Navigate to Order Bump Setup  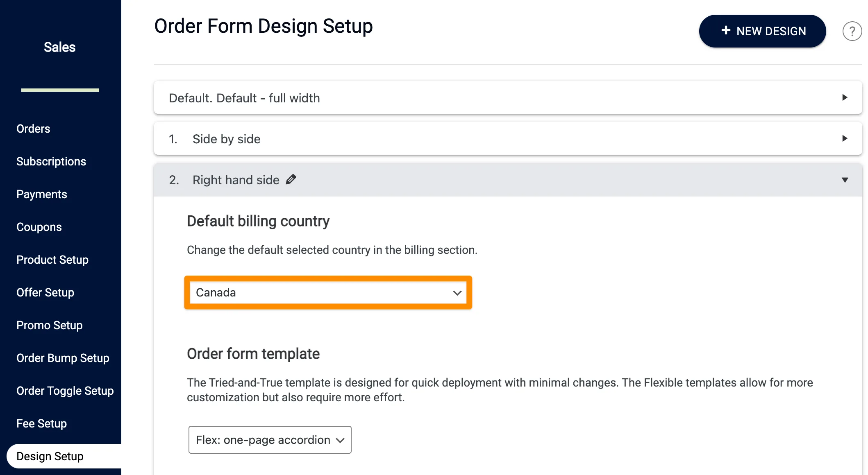click(x=63, y=358)
